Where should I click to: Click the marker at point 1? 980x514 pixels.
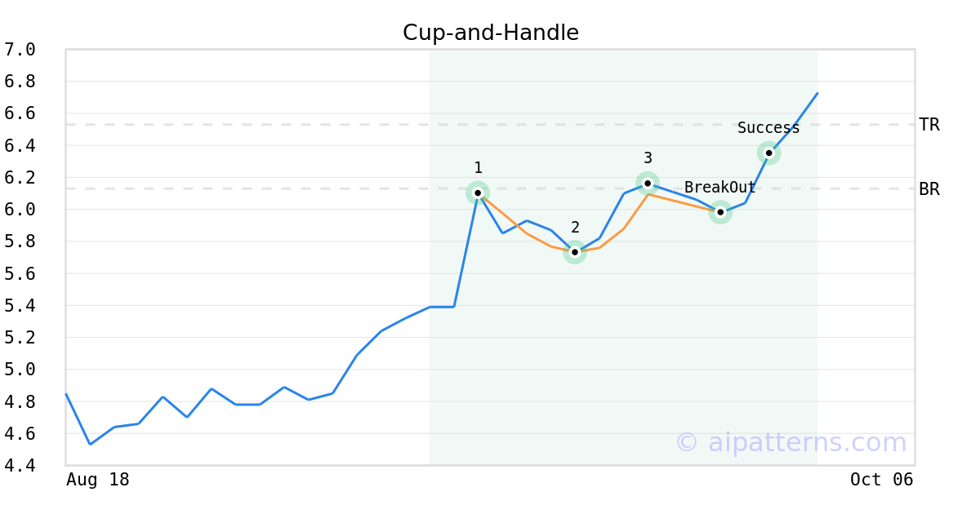click(478, 193)
